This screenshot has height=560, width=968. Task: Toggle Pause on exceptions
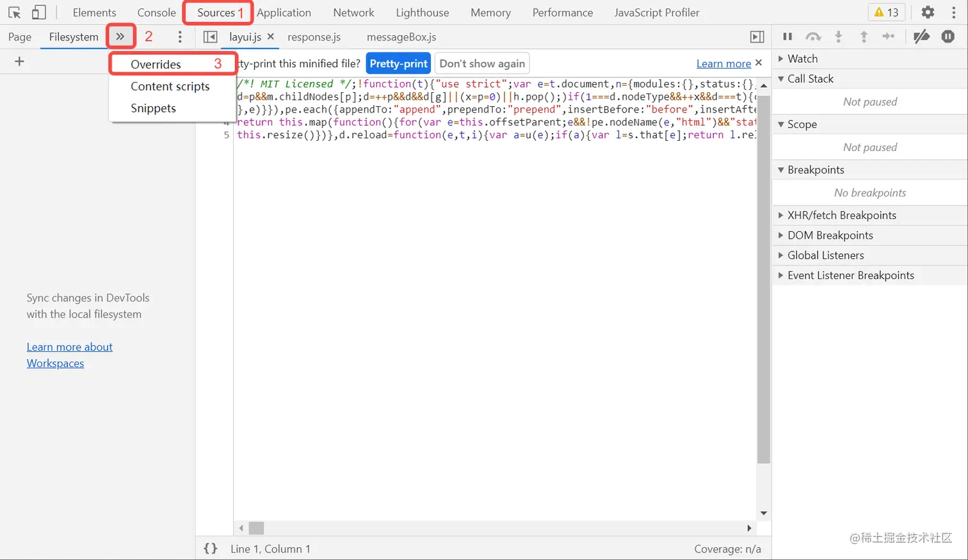click(948, 36)
